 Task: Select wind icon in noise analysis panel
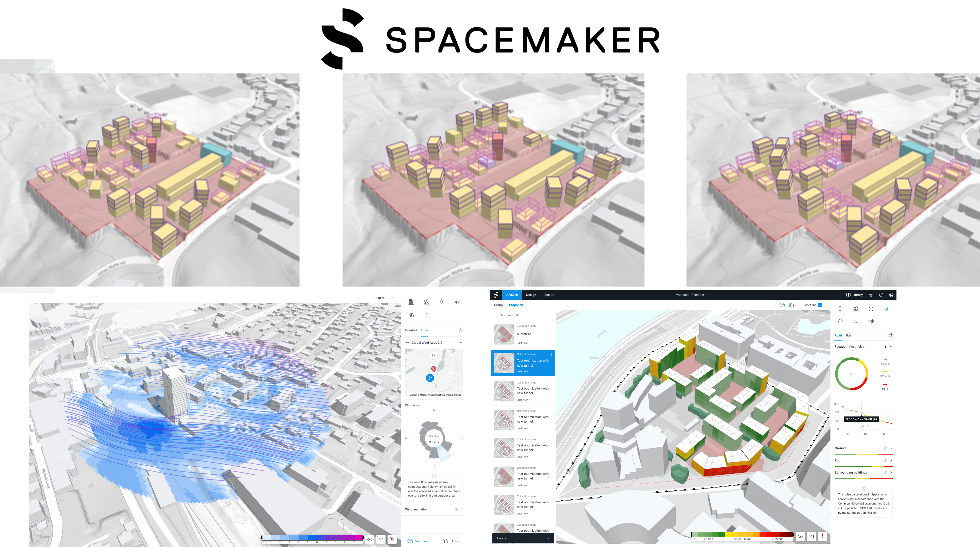855,321
